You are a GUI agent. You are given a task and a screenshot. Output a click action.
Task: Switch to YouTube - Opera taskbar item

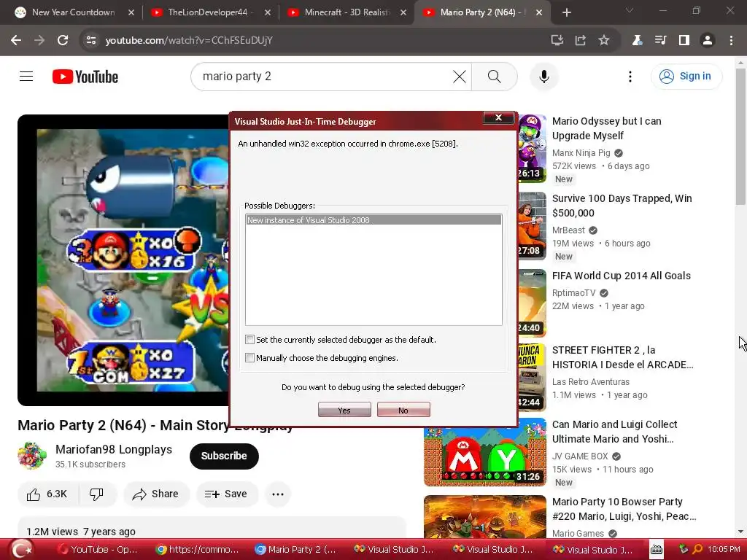click(x=97, y=550)
